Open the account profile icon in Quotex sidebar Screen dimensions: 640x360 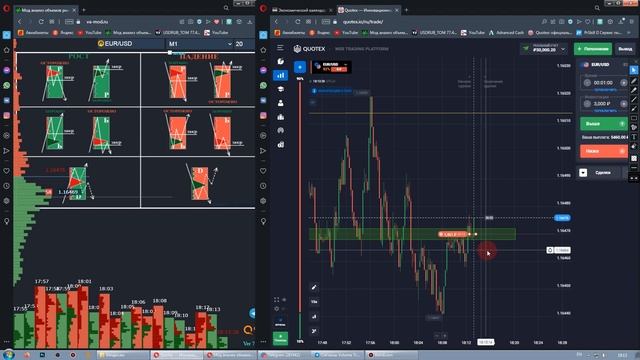pos(280,103)
